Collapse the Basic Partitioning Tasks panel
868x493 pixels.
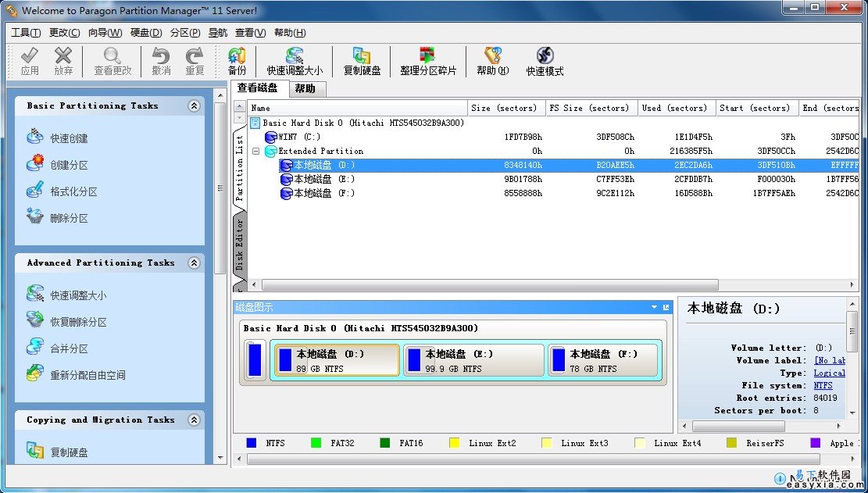[194, 106]
